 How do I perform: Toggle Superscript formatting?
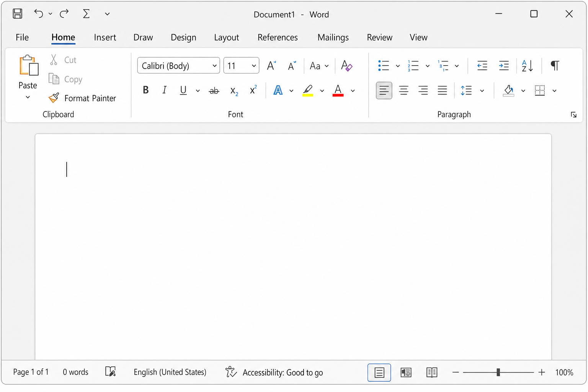coord(253,90)
